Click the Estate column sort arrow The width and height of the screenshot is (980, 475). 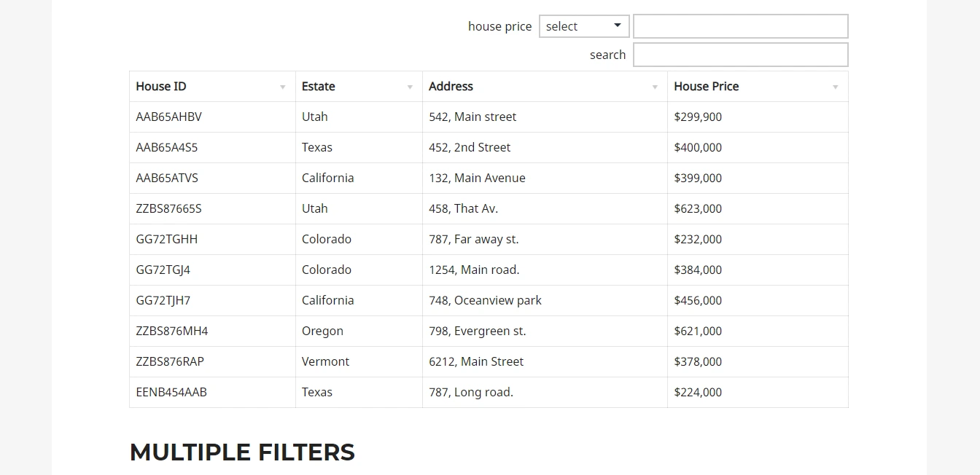point(410,87)
